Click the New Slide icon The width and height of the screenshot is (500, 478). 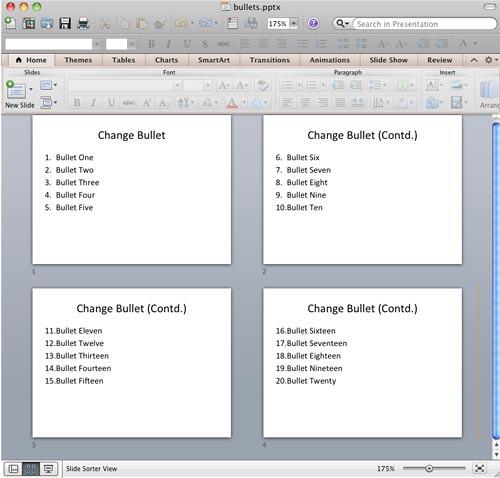(16, 90)
